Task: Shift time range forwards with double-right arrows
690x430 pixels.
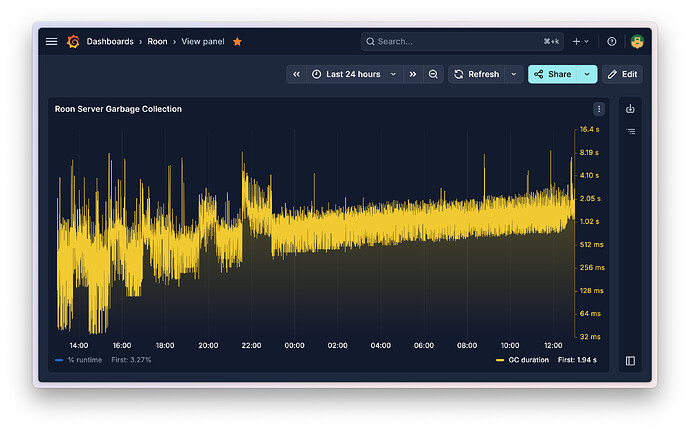Action: tap(413, 74)
